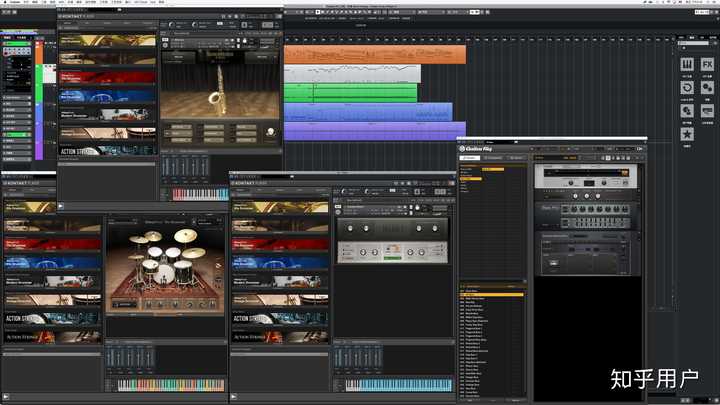Open the favorites star icon in right panel
This screenshot has width=720, height=405.
pos(687,135)
